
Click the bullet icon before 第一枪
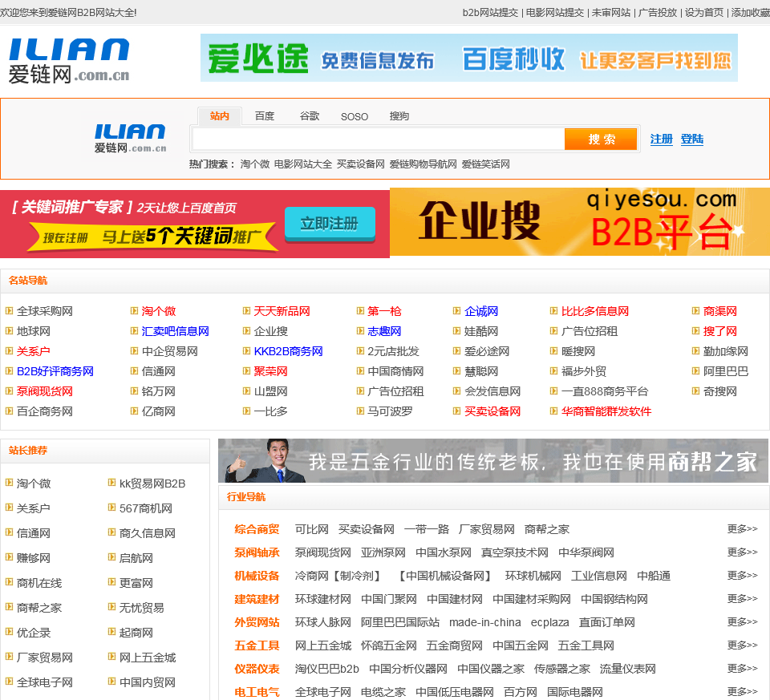click(x=360, y=311)
